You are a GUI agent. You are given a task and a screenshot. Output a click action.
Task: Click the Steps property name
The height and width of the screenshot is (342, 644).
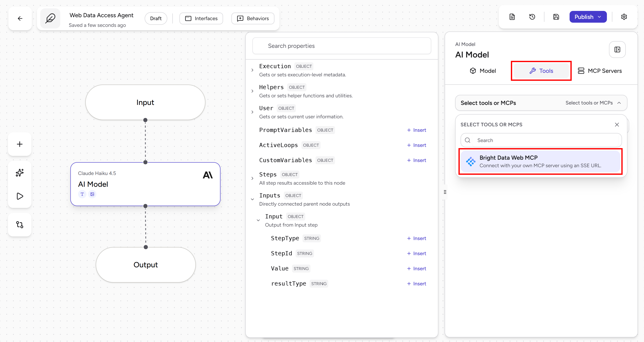[268, 174]
